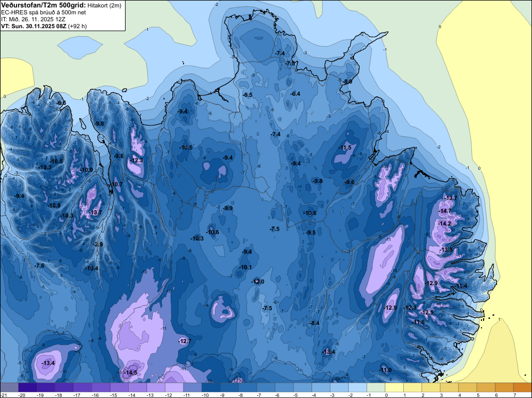Click the -6.5 temperature value

[x=248, y=95]
